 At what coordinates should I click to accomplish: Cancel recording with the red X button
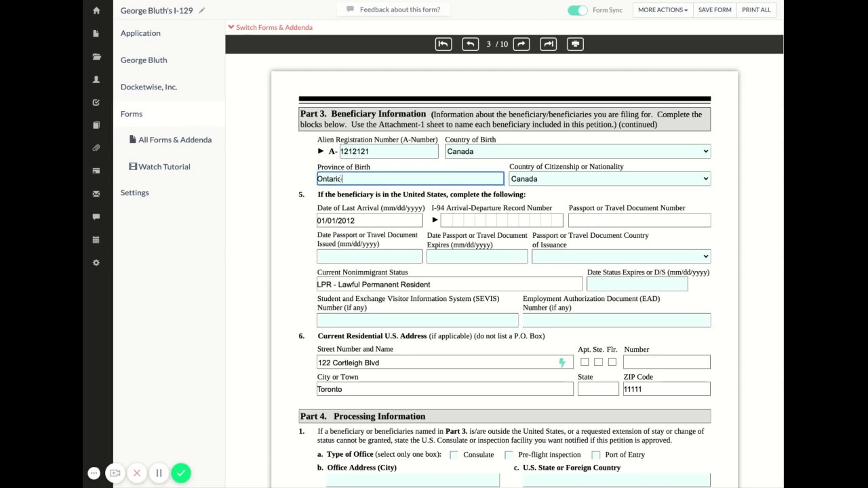(137, 473)
